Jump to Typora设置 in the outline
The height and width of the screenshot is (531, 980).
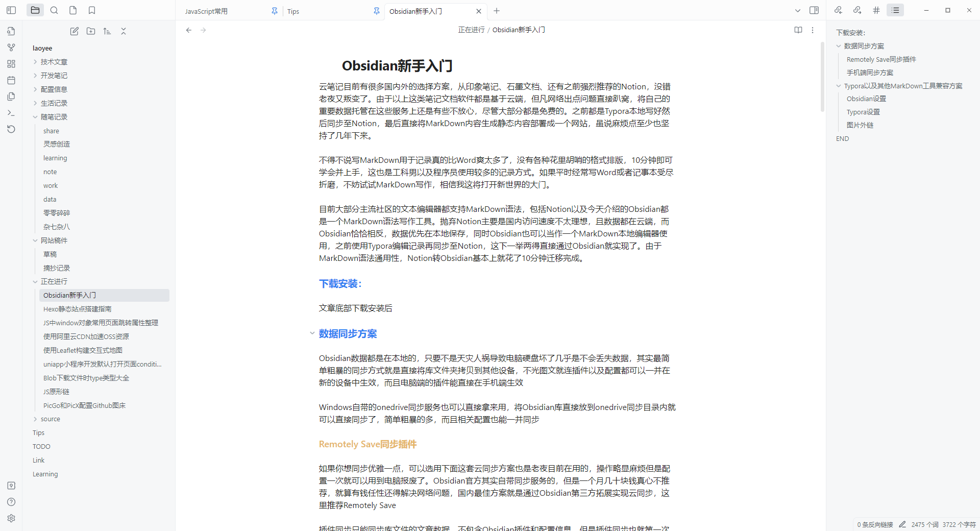(x=863, y=112)
